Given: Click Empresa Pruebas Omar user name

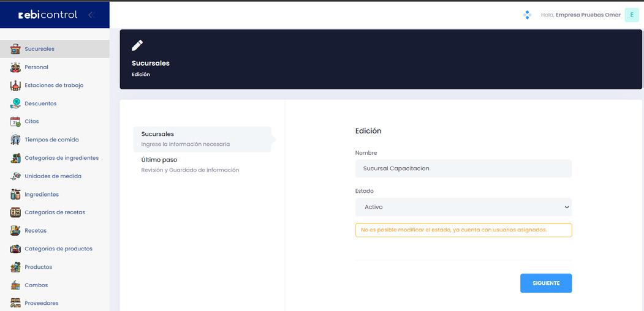Looking at the screenshot, I should click(588, 15).
